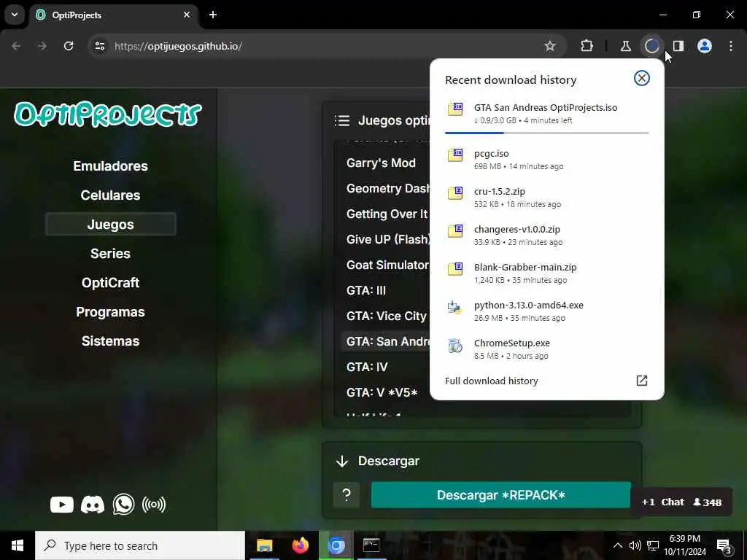
Task: Click the address bar URL field
Action: pos(327,46)
